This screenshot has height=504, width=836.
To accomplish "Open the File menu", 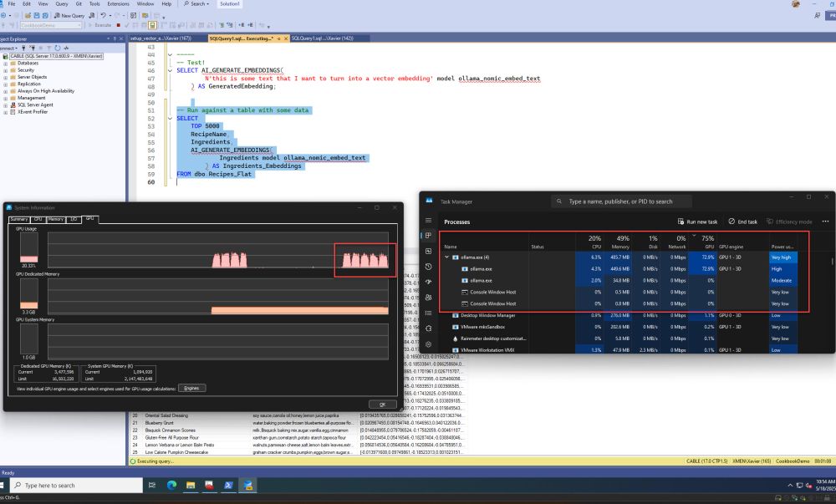I will coord(11,3).
